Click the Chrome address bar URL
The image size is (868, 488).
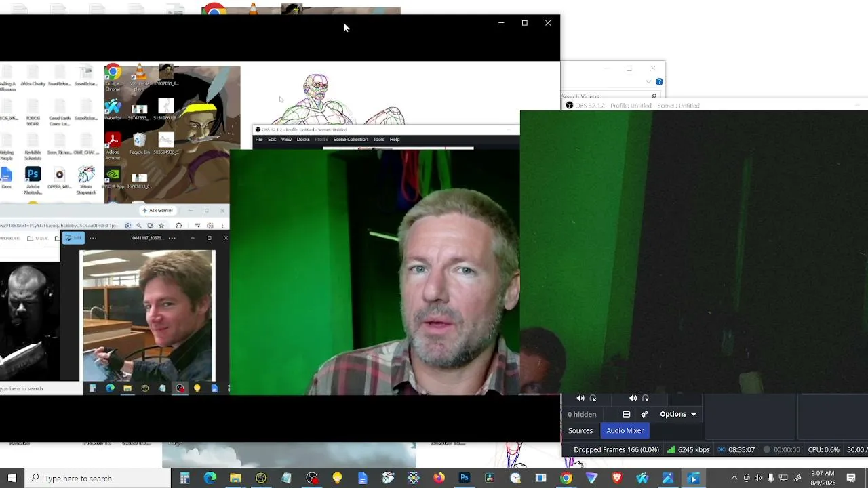tap(59, 226)
